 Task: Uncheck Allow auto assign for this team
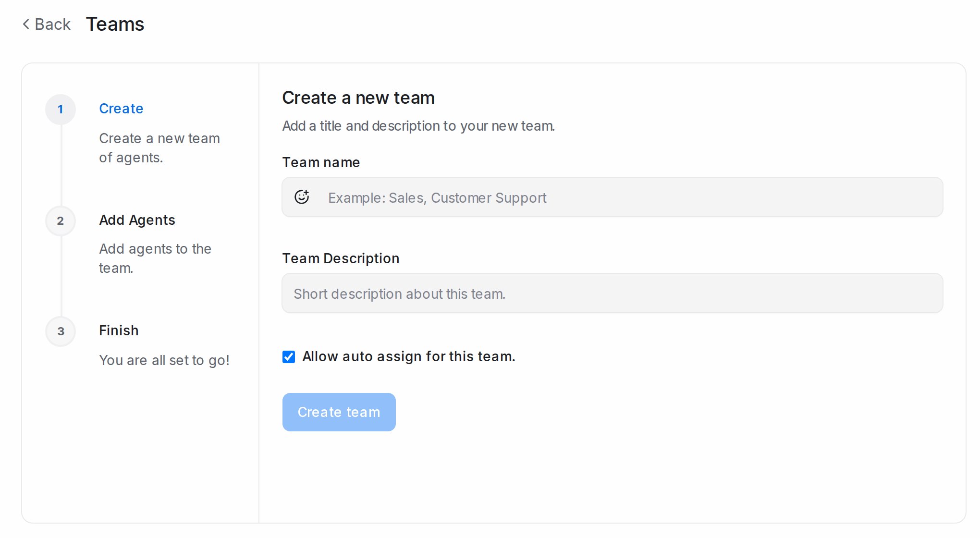click(x=289, y=357)
